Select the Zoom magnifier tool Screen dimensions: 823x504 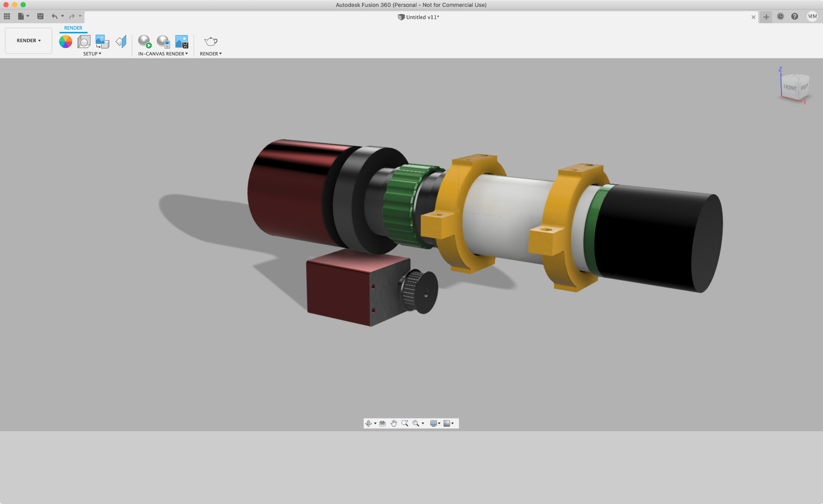405,423
